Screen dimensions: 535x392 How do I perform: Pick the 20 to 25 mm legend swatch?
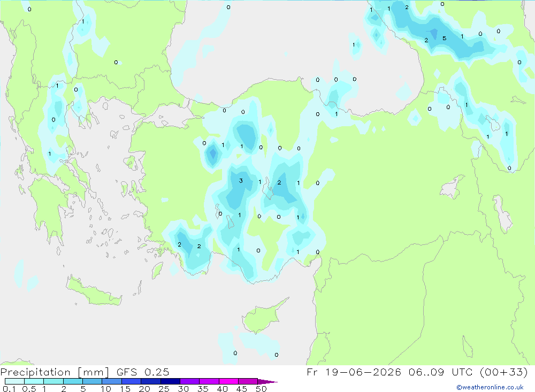[x=151, y=381]
